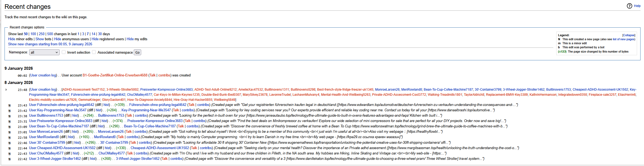644x166 pixels.
Task: Limit changes to last 30 days
Action: click(x=100, y=34)
